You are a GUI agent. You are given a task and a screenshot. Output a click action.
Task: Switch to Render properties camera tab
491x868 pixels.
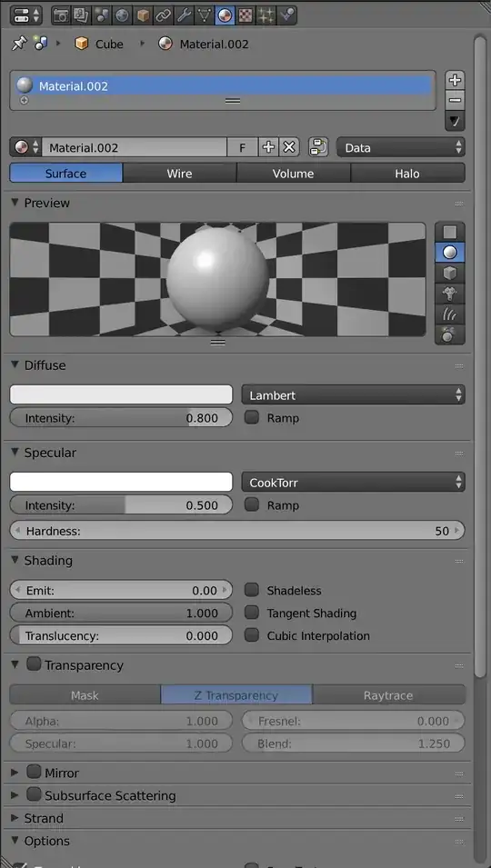click(60, 15)
